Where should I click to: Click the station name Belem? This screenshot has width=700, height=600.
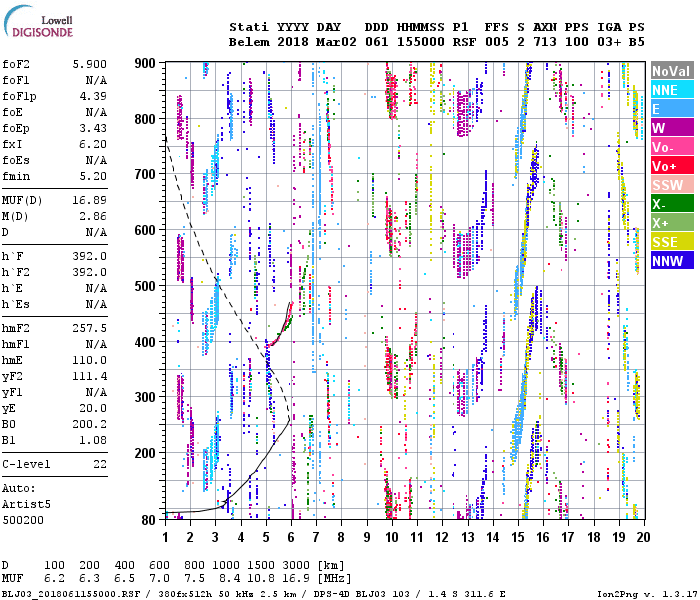[x=249, y=42]
